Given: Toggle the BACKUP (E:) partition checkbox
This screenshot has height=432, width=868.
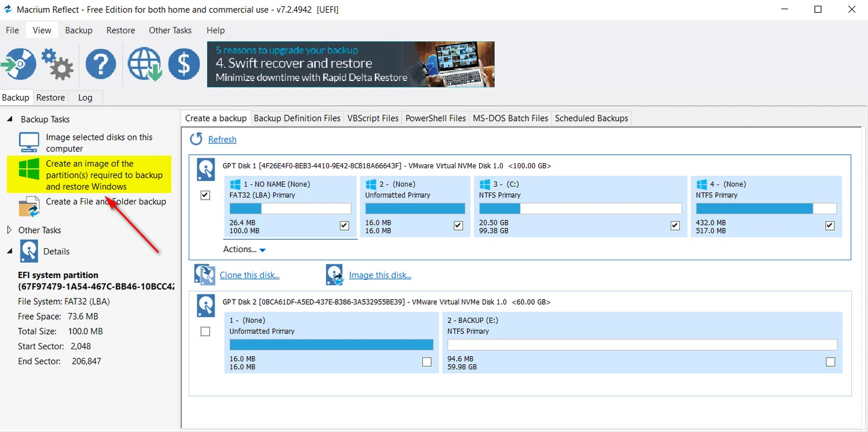Looking at the screenshot, I should point(830,362).
